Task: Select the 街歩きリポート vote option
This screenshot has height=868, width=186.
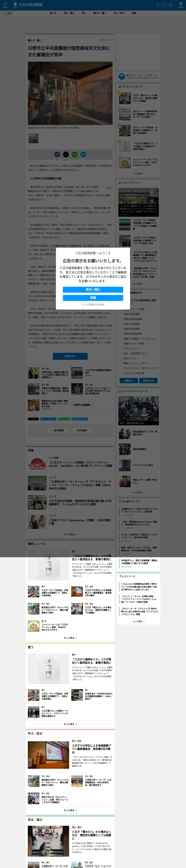Action: 131,358
